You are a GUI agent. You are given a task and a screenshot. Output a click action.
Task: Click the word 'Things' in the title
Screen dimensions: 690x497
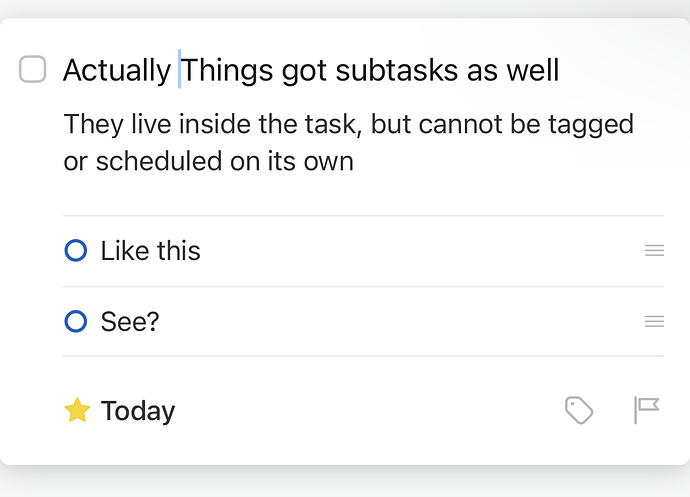click(x=227, y=71)
